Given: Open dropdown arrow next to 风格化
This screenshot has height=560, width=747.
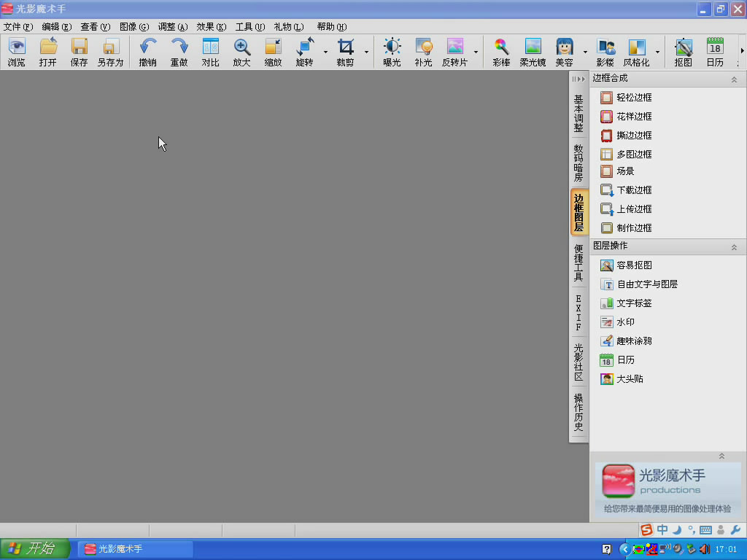Looking at the screenshot, I should [658, 52].
